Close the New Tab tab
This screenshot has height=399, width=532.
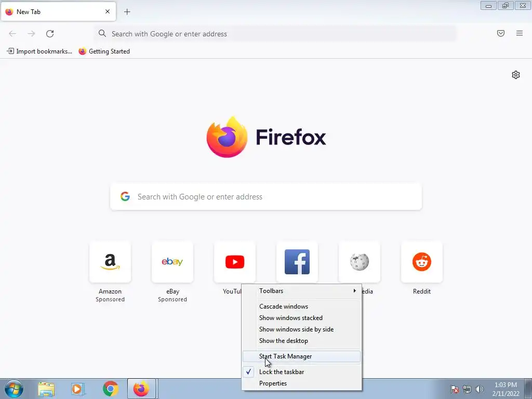point(108,11)
